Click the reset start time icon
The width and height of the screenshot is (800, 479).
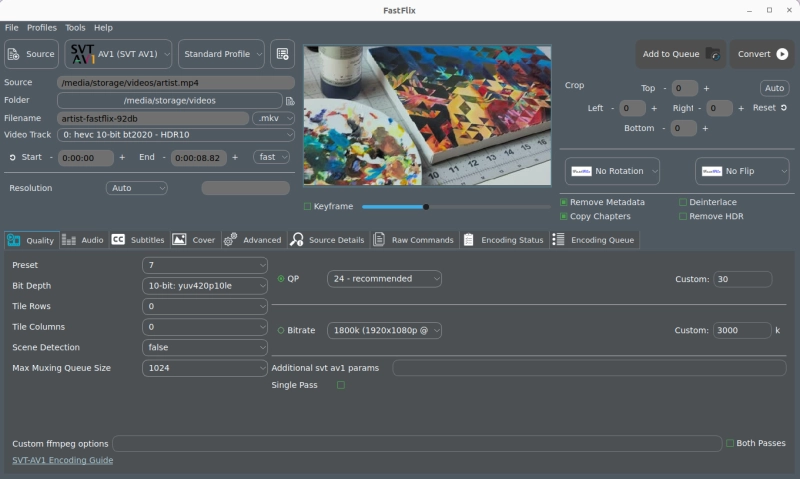[12, 157]
